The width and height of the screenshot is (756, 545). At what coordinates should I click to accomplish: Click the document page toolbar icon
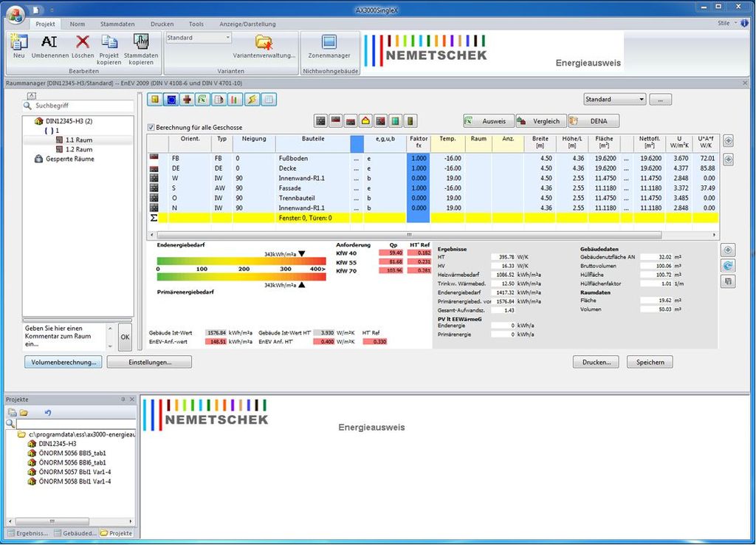pyautogui.click(x=219, y=100)
